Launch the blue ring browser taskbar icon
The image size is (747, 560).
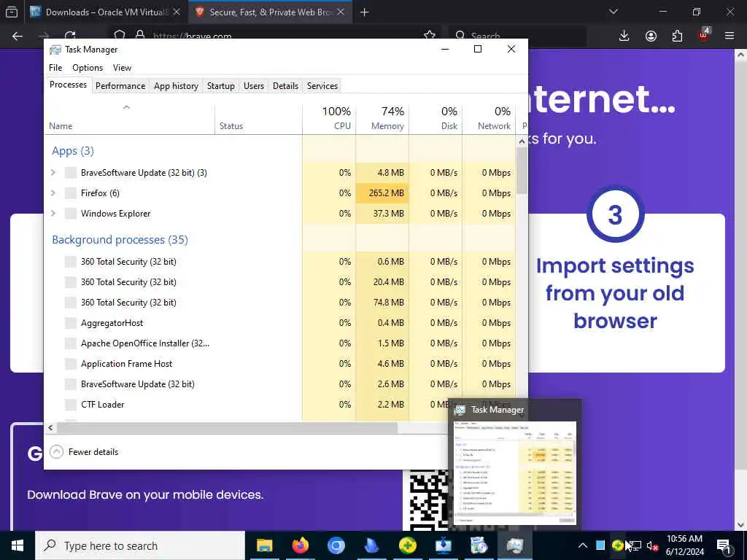[x=336, y=545]
